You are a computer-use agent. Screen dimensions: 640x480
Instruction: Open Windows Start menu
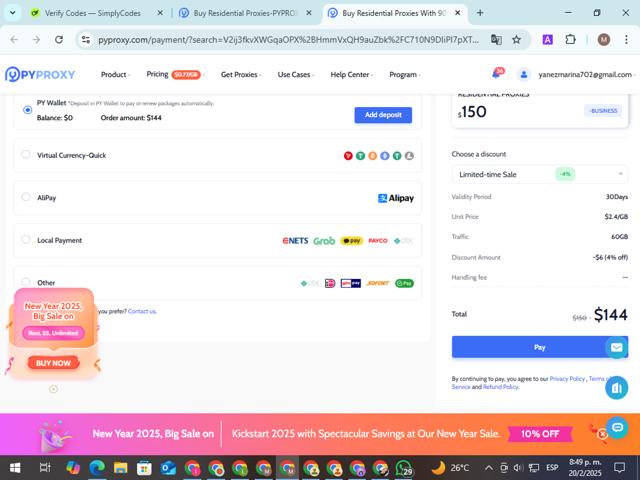coord(15,468)
